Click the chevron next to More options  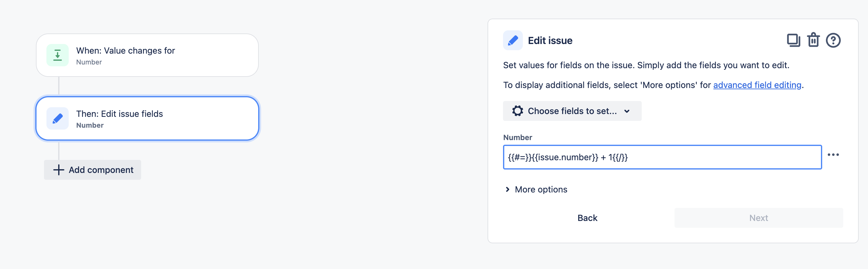click(507, 190)
